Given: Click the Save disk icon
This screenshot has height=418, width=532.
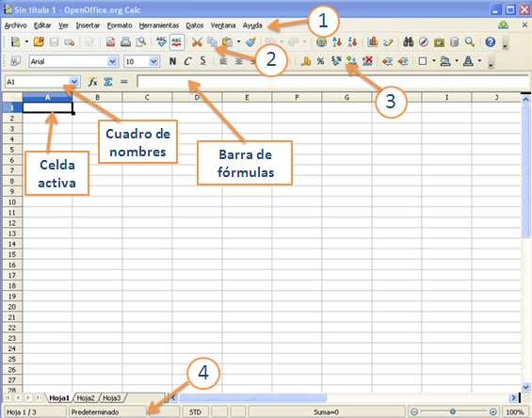Looking at the screenshot, I should [54, 41].
